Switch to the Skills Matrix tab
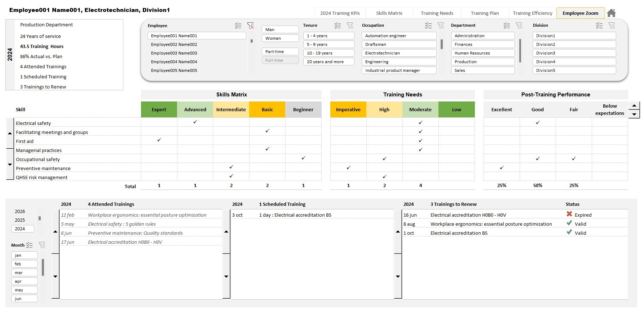This screenshot has width=644, height=312. pyautogui.click(x=389, y=13)
